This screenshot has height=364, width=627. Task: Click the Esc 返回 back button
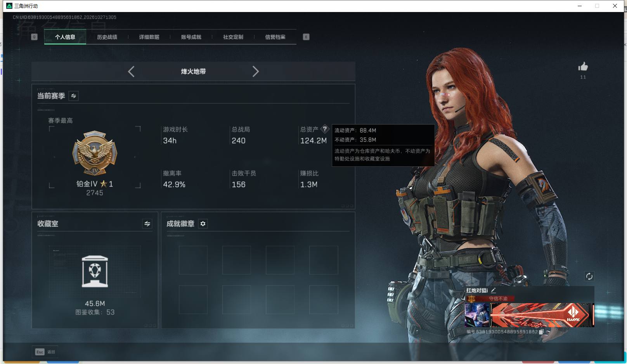(x=45, y=352)
